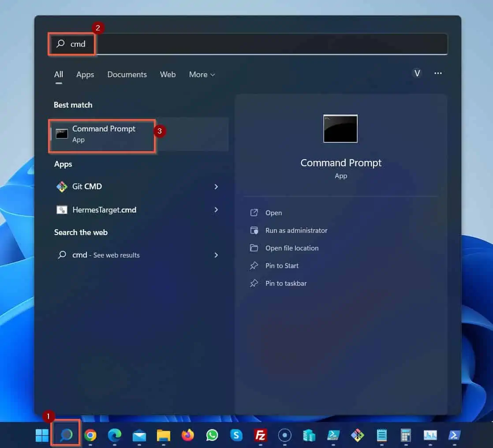Switch to the Apps filter tab

coord(85,75)
